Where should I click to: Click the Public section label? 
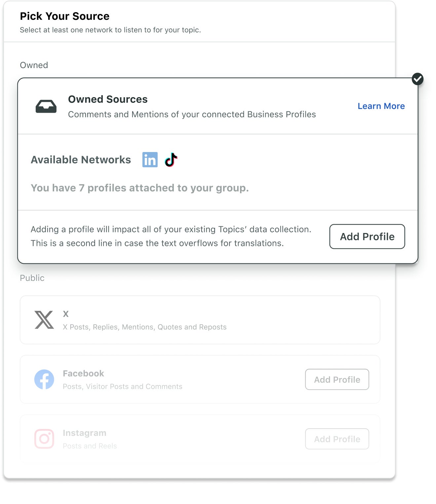click(x=32, y=278)
